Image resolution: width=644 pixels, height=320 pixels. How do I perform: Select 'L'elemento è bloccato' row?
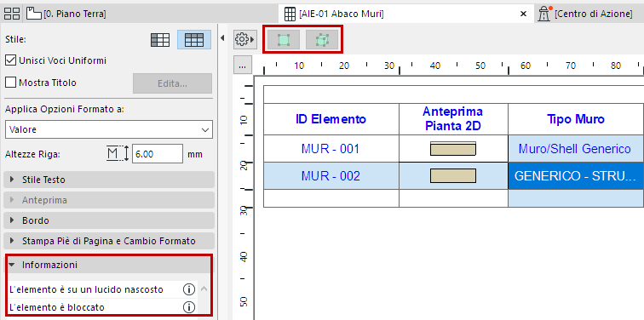click(x=103, y=307)
